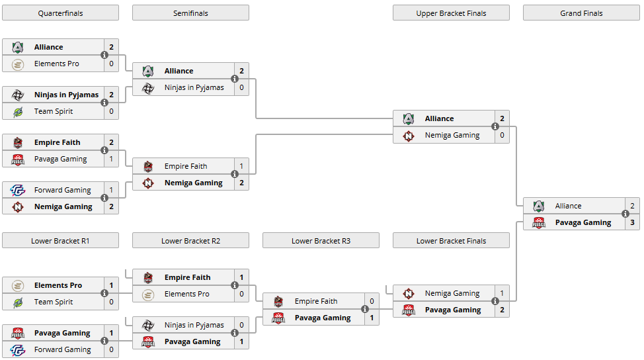
Task: Click the Forward Gaming logo in the Quarterfinals
Action: click(x=17, y=190)
